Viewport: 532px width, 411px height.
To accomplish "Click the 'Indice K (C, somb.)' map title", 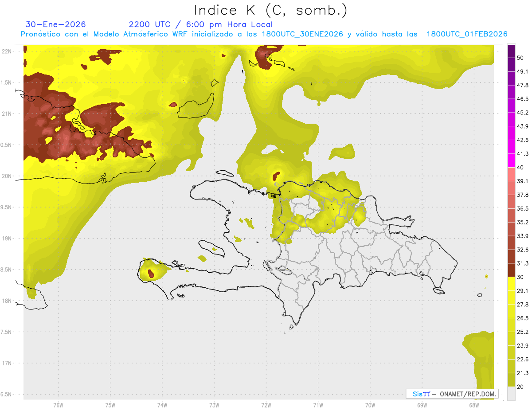I will 270,11.
